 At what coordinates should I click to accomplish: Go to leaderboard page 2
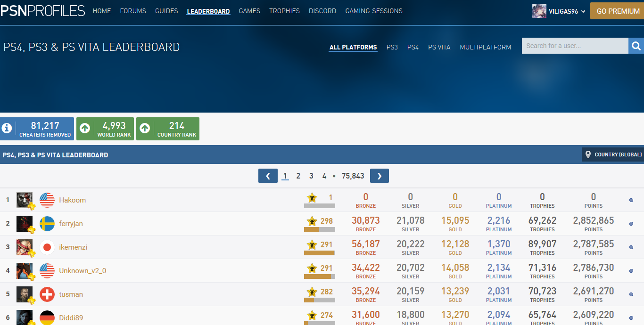[x=298, y=176]
